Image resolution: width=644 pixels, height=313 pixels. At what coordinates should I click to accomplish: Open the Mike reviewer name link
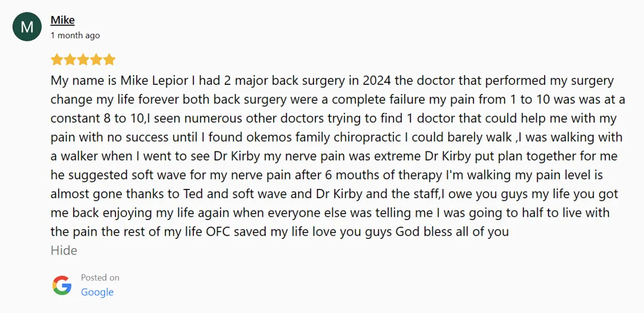62,20
